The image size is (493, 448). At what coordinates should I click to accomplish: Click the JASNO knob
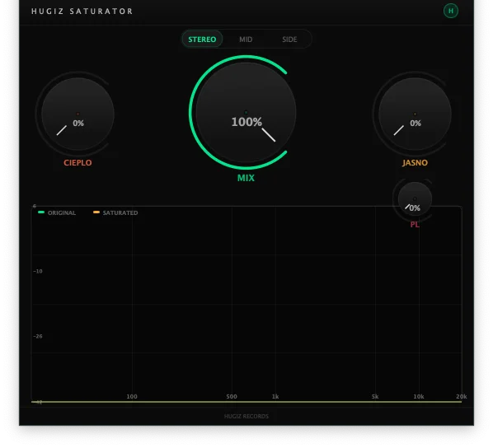(415, 114)
